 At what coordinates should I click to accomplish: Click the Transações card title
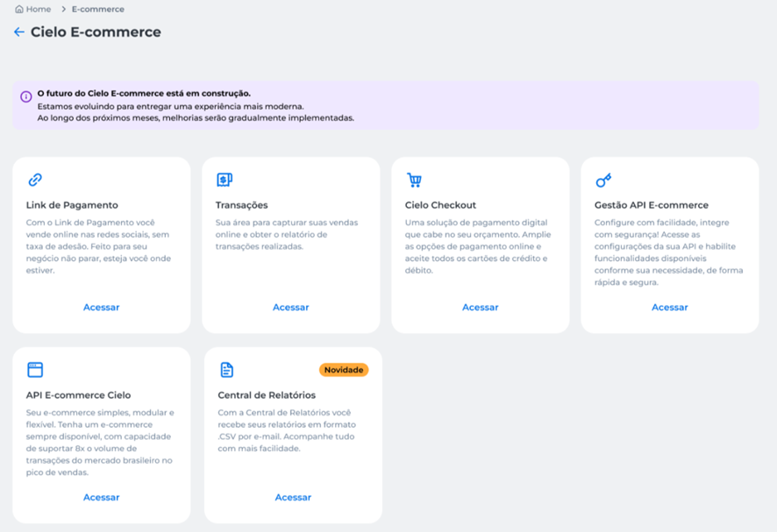pos(241,205)
